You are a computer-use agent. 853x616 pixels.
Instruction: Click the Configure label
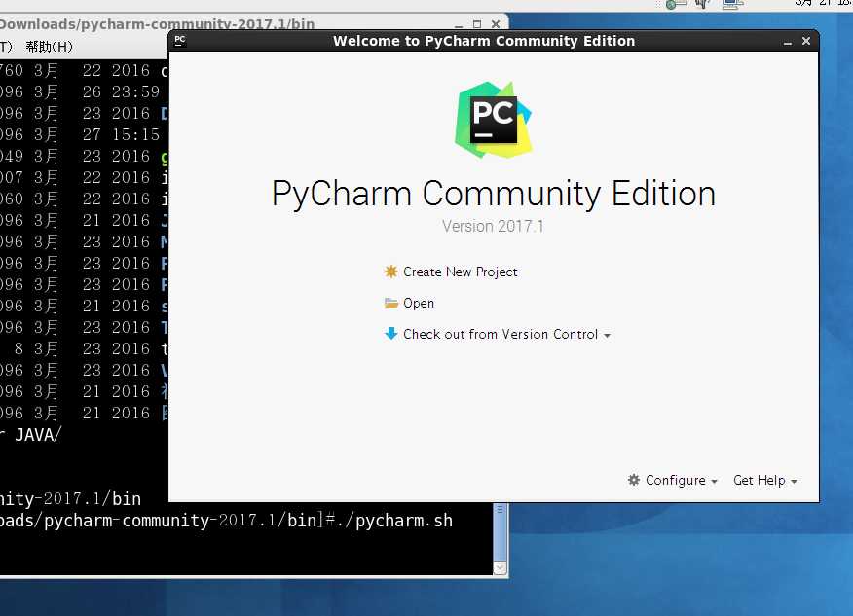(675, 480)
